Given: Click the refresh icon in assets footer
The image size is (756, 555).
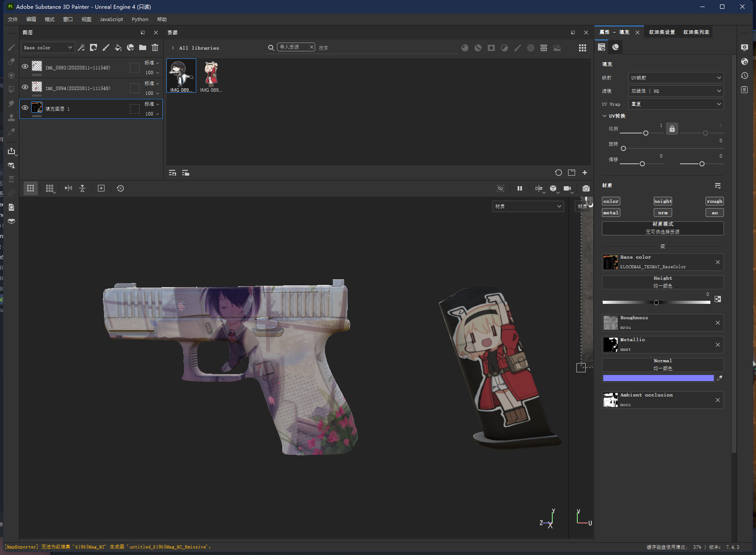Looking at the screenshot, I should pos(558,173).
